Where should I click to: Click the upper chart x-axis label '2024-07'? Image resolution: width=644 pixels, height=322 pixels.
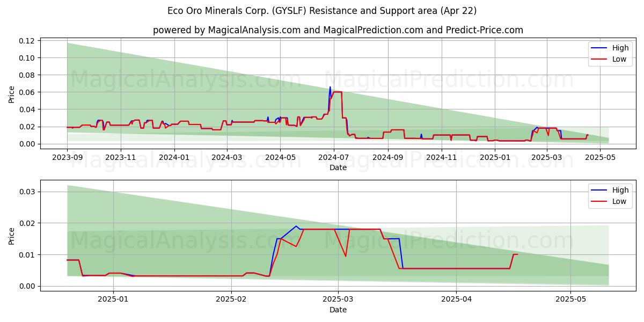coord(333,157)
